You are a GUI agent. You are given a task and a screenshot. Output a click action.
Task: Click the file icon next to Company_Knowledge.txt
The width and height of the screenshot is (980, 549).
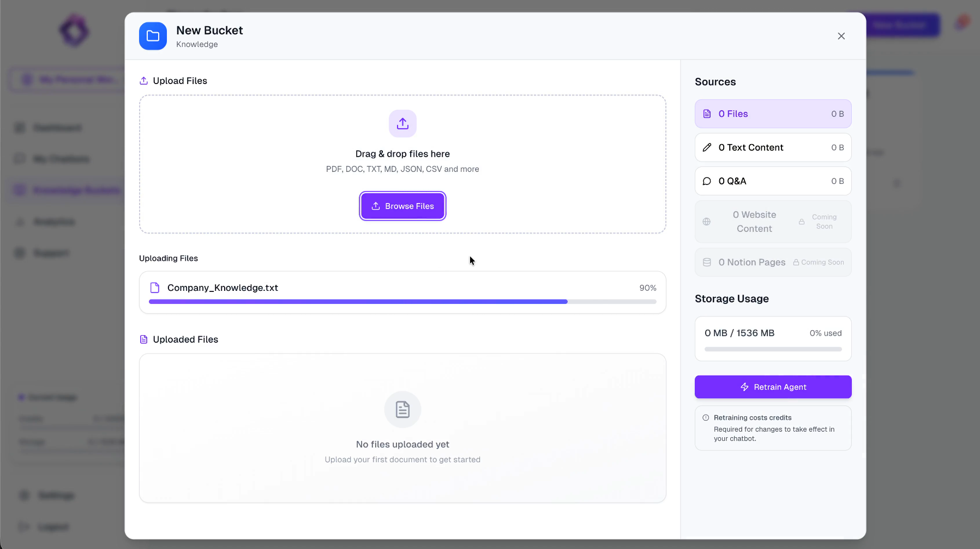point(155,287)
